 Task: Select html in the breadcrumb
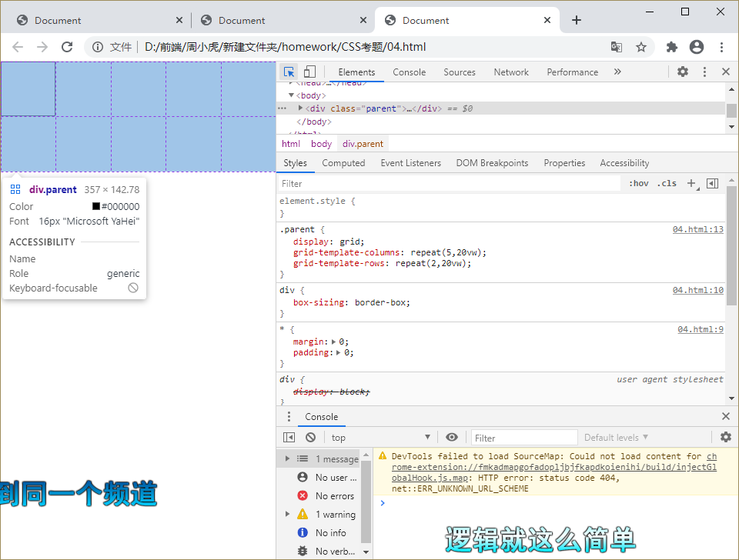(x=291, y=144)
